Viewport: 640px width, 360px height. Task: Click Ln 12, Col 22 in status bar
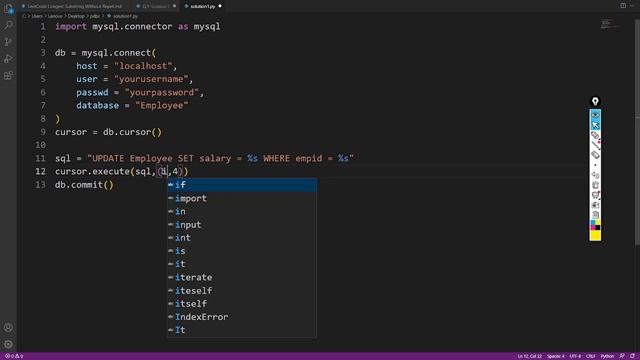click(x=529, y=356)
